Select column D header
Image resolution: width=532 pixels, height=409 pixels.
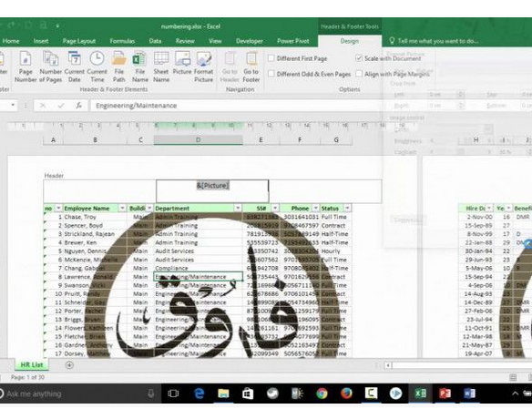pyautogui.click(x=199, y=139)
